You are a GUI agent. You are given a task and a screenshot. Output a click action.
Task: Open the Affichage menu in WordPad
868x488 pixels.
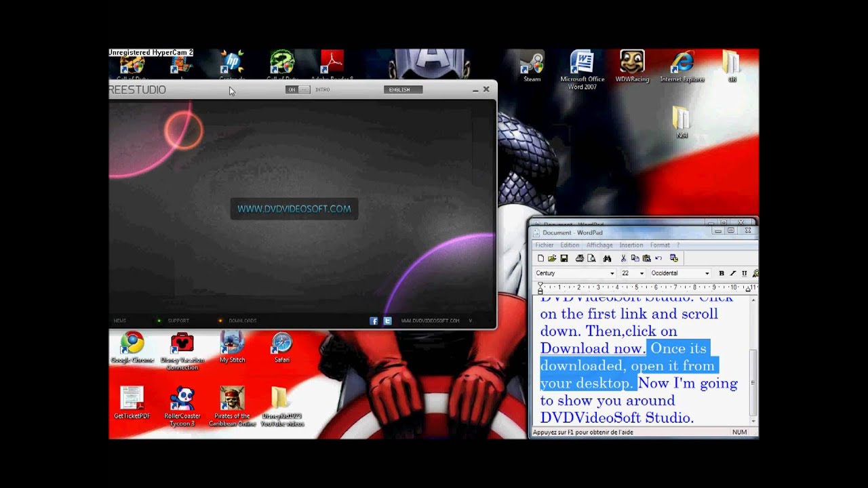pyautogui.click(x=599, y=245)
